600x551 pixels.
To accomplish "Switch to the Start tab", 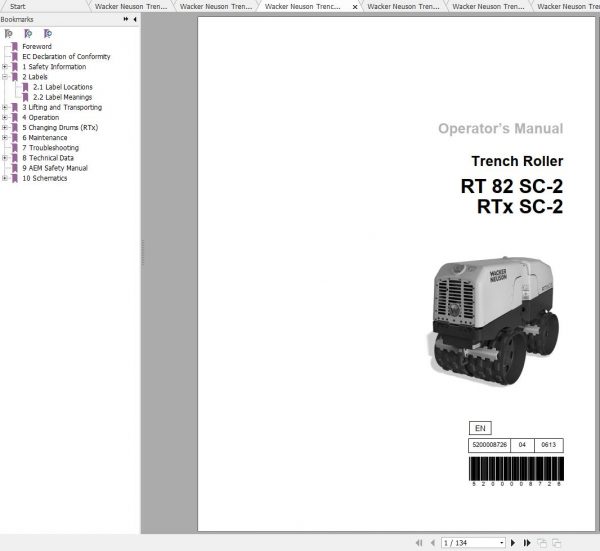I will (18, 7).
